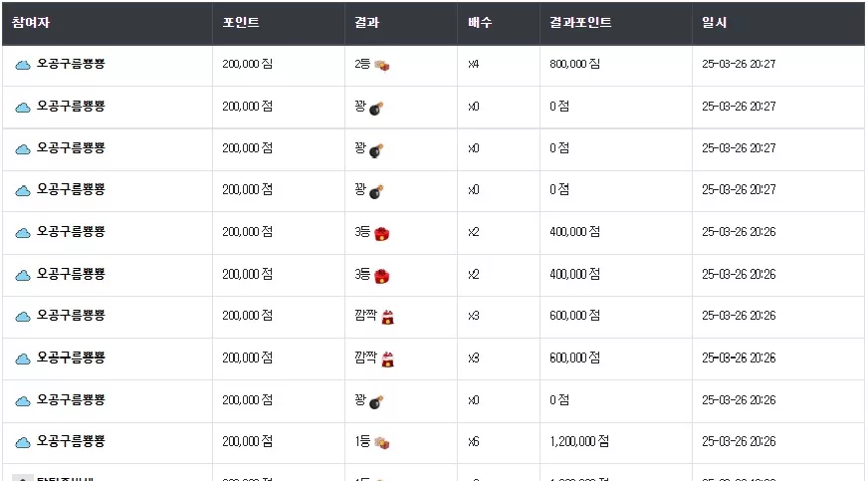Image resolution: width=868 pixels, height=481 pixels.
Task: Select the 결과포인트 column header
Action: pyautogui.click(x=580, y=23)
